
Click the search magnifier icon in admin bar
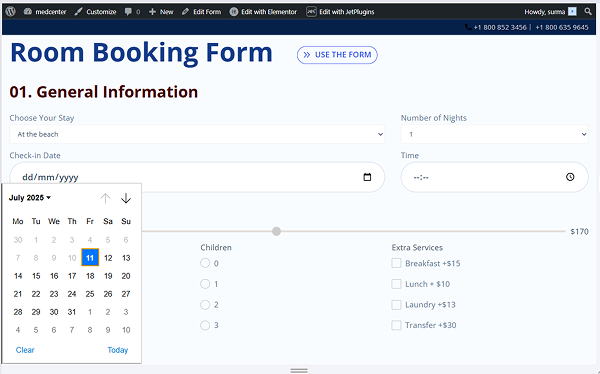(588, 11)
